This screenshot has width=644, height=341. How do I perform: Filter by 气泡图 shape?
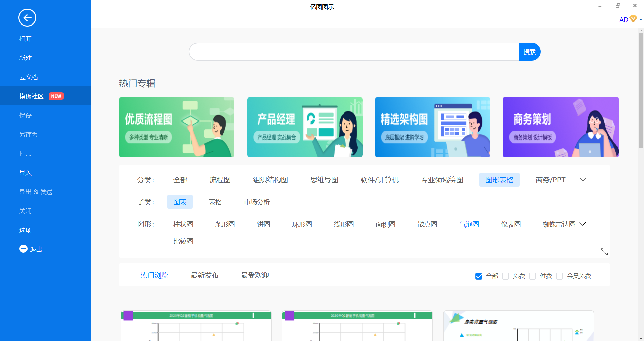point(469,224)
